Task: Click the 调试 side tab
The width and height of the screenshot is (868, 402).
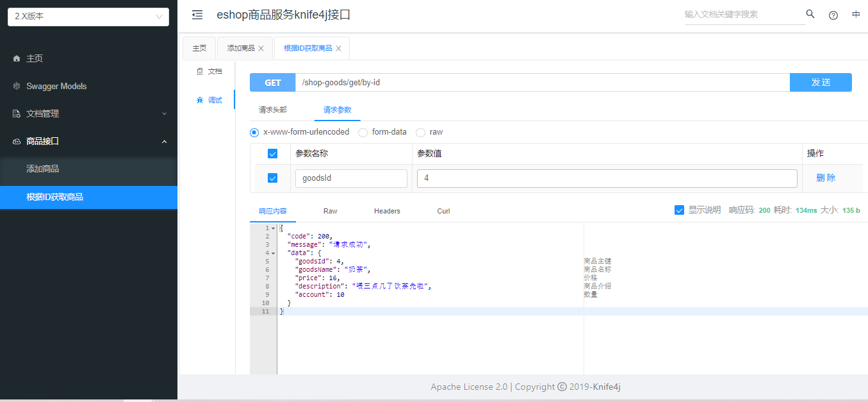Action: coord(209,100)
